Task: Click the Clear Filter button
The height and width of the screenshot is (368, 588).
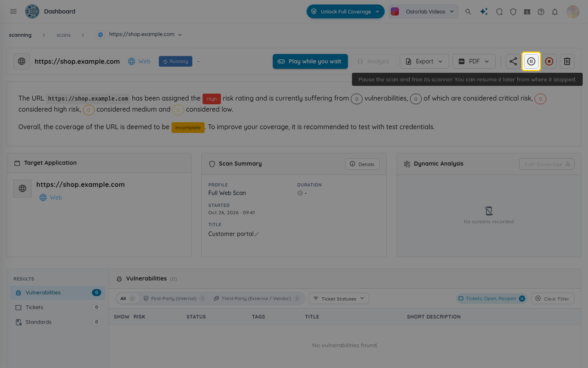Action: coord(552,298)
